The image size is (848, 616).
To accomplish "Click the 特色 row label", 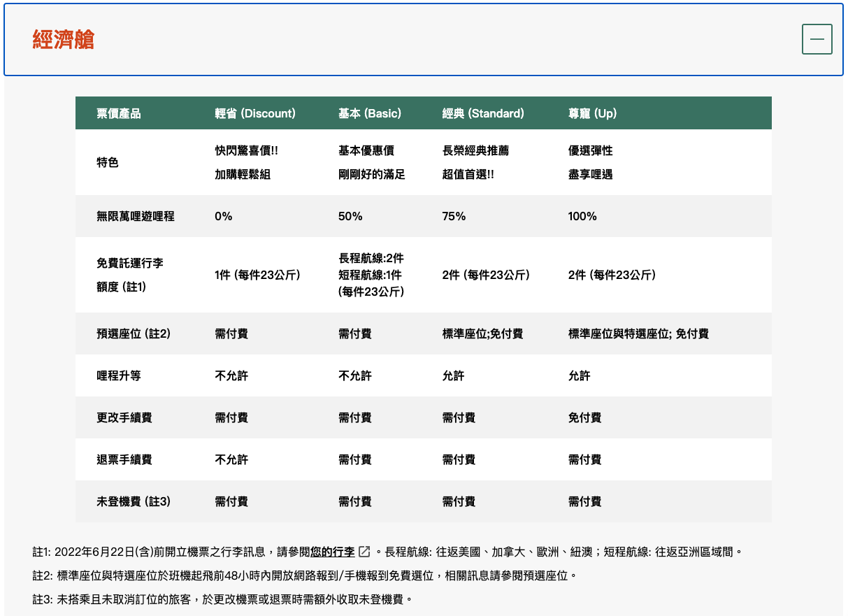I will [x=108, y=162].
